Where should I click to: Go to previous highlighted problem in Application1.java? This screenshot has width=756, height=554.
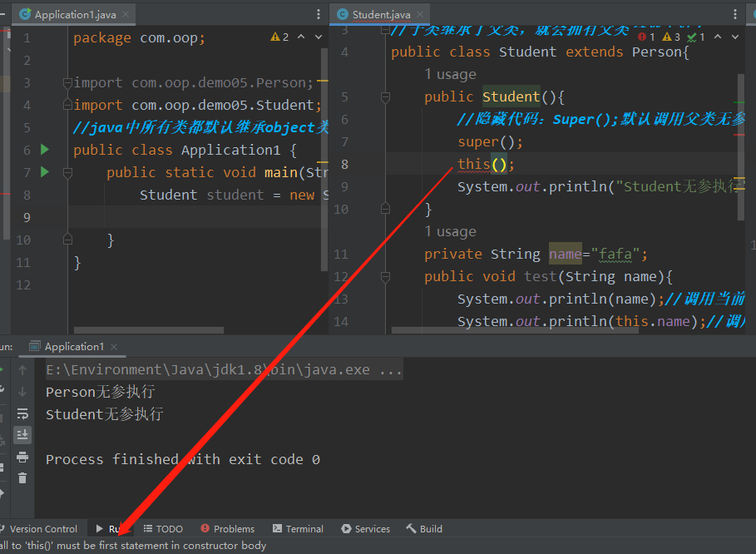click(x=301, y=37)
